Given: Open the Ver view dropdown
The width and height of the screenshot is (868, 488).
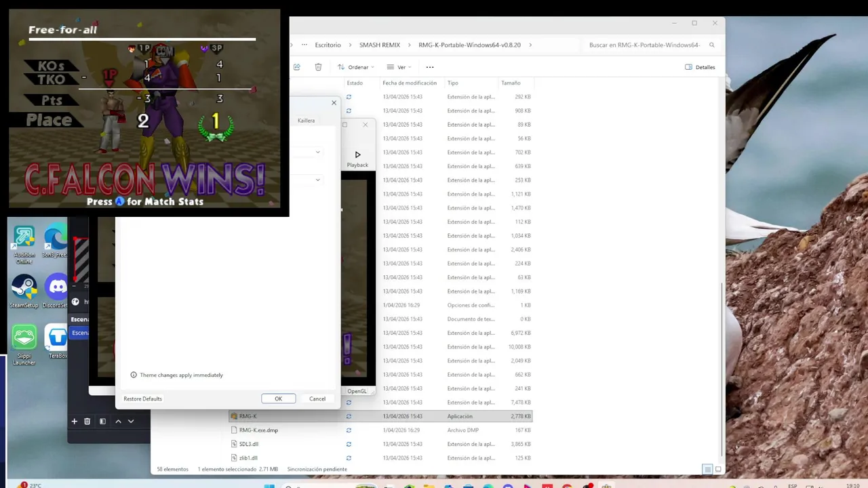Looking at the screenshot, I should [399, 67].
